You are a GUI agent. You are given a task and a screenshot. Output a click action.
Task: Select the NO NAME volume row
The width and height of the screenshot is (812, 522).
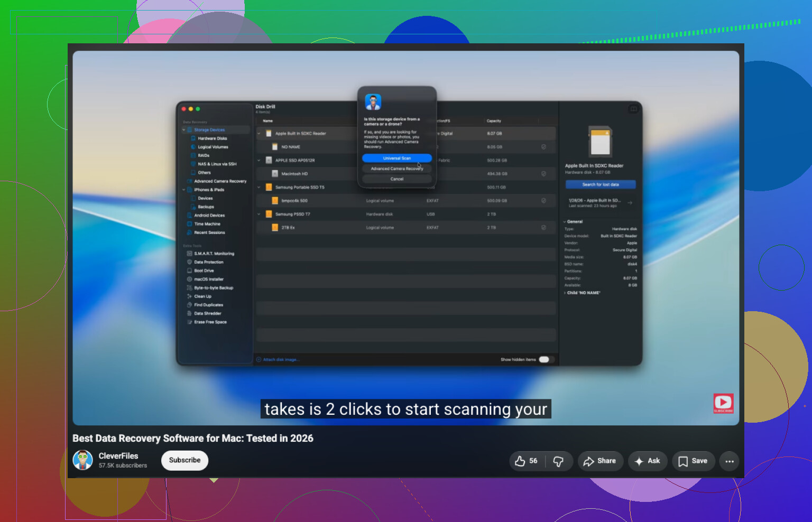406,147
